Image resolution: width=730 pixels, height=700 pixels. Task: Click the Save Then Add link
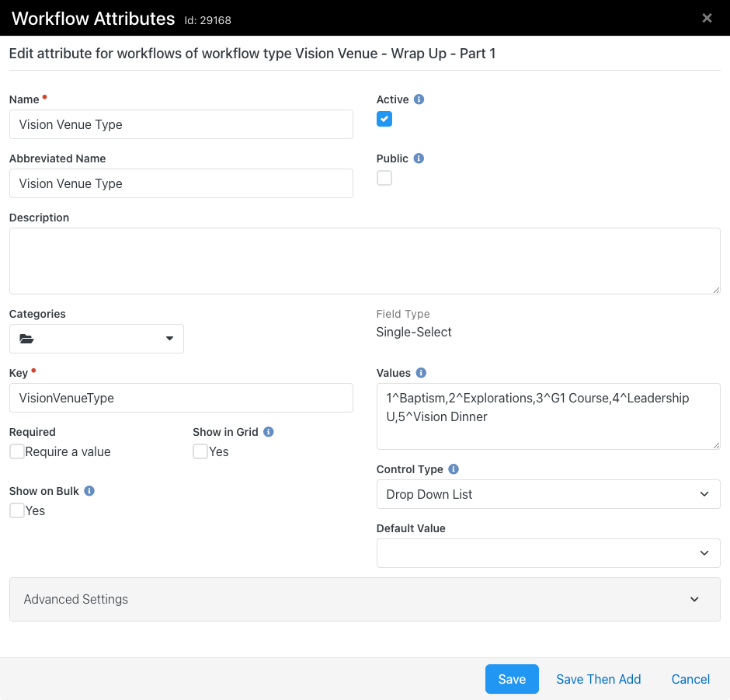(598, 679)
